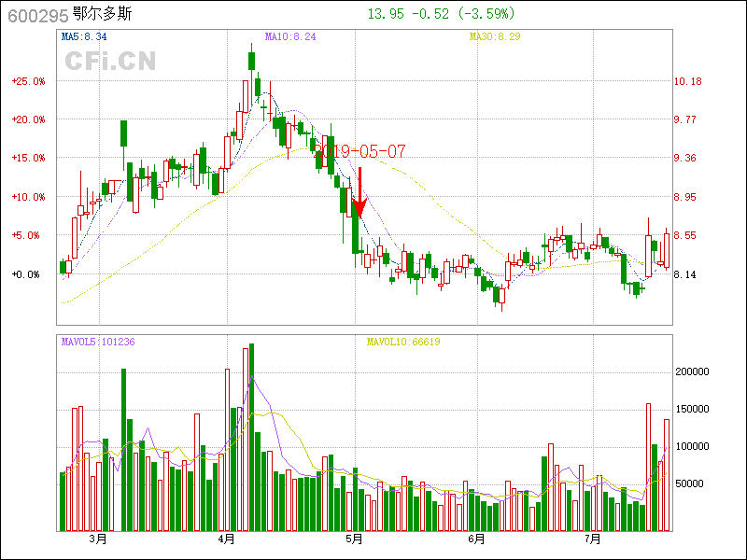This screenshot has height=560, width=747.
Task: Click 7月 on the time axis
Action: [x=592, y=539]
